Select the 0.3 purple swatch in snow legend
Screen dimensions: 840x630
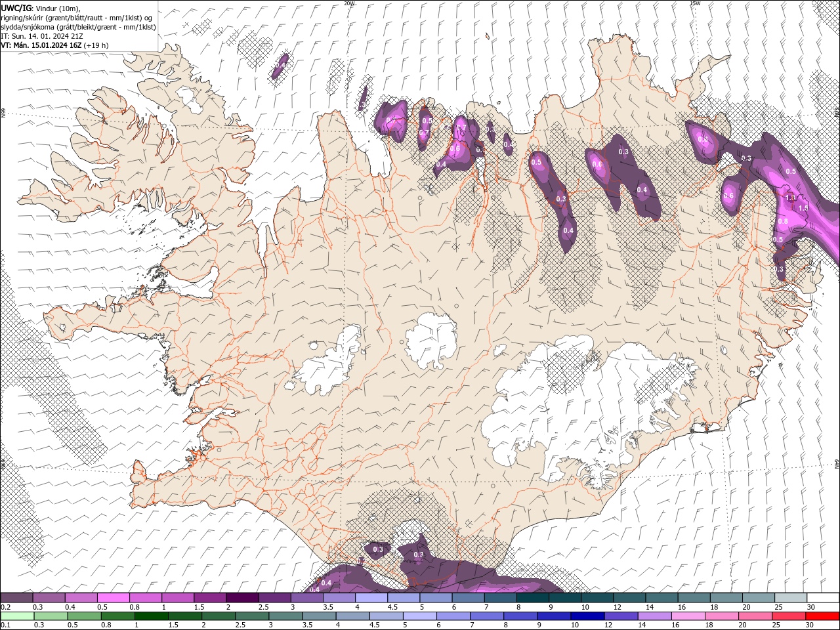[49, 598]
